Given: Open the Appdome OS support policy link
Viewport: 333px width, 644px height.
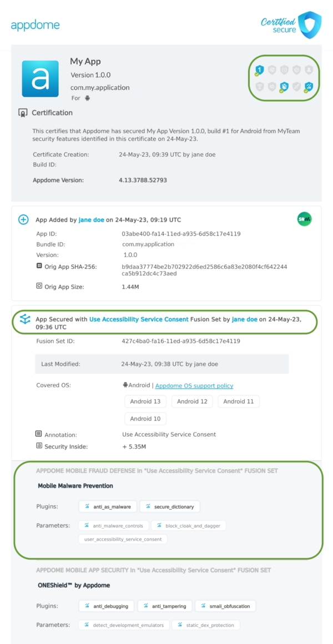Looking at the screenshot, I should pyautogui.click(x=194, y=386).
